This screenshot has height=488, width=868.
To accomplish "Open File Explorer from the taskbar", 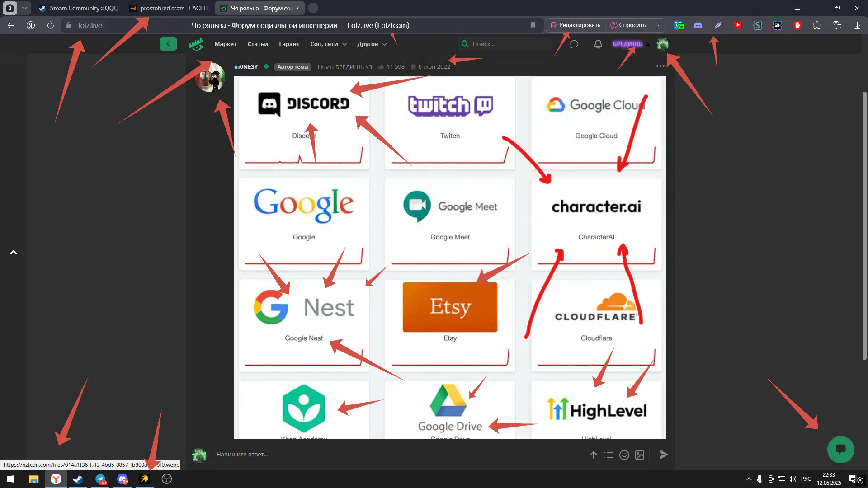I will coord(33,479).
